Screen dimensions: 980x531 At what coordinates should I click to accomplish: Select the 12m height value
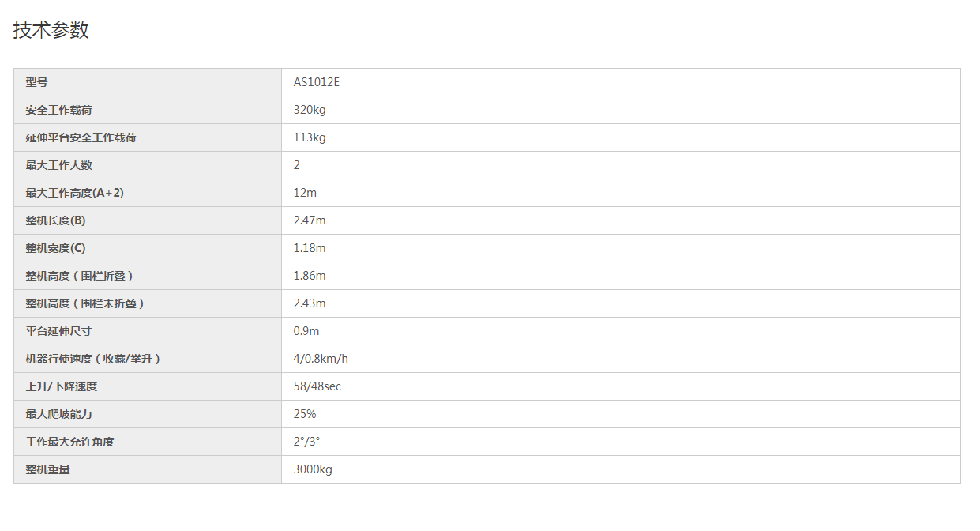(x=305, y=193)
